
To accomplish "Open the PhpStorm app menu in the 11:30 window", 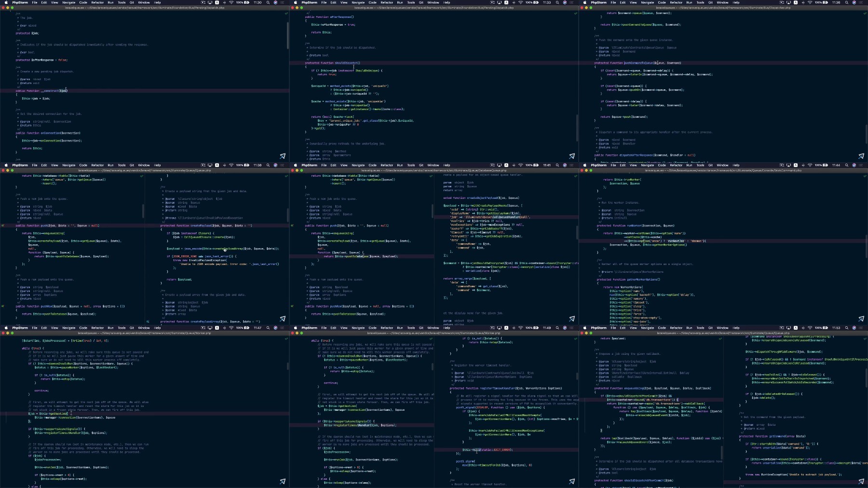I will point(20,2).
